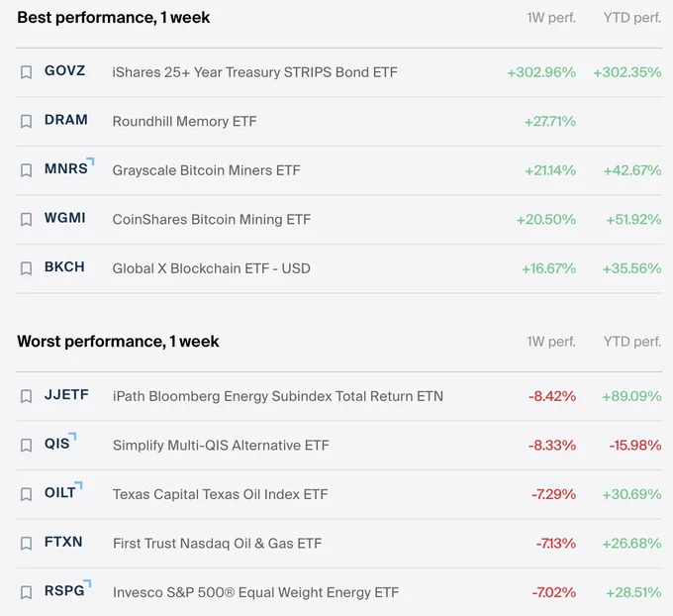The width and height of the screenshot is (673, 616).
Task: Bookmark the QIS Simplify Multi-QIS ETF
Action: (x=26, y=445)
